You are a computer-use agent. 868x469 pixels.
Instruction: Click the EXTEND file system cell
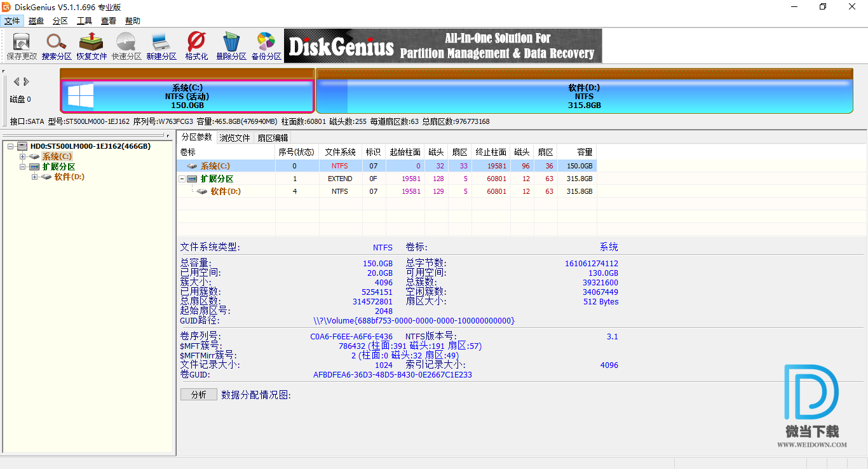[341, 179]
